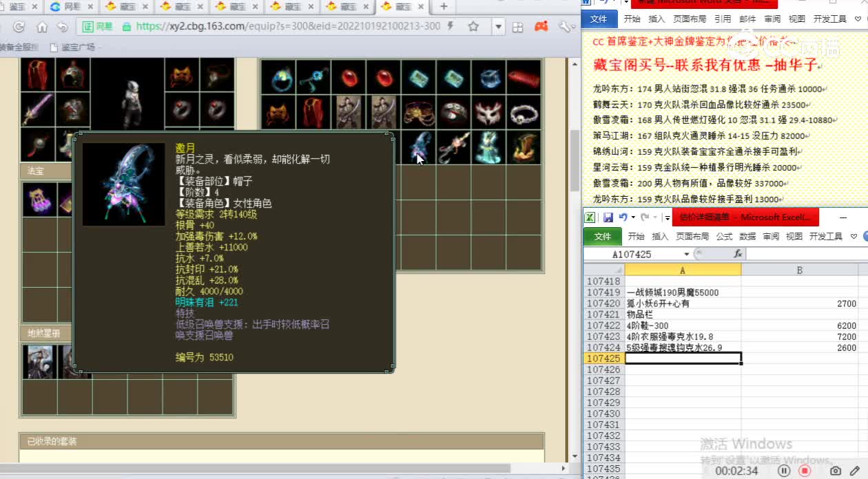Select the equipped dark helmet item
Viewport: 868px width, 479px height.
point(72,75)
